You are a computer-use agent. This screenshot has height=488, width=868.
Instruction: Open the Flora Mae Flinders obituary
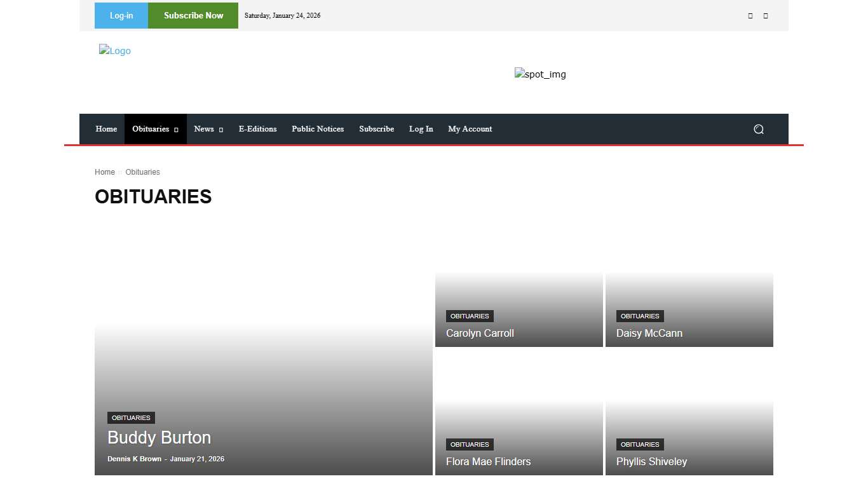point(488,461)
